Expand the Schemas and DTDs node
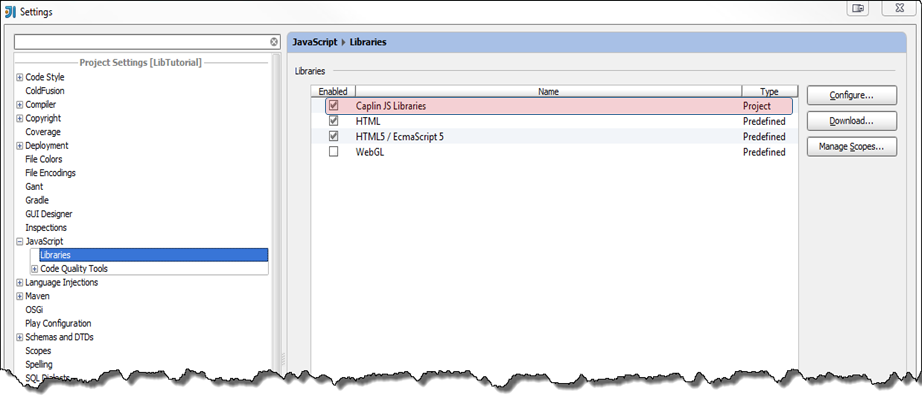The height and width of the screenshot is (398, 922). tap(20, 337)
